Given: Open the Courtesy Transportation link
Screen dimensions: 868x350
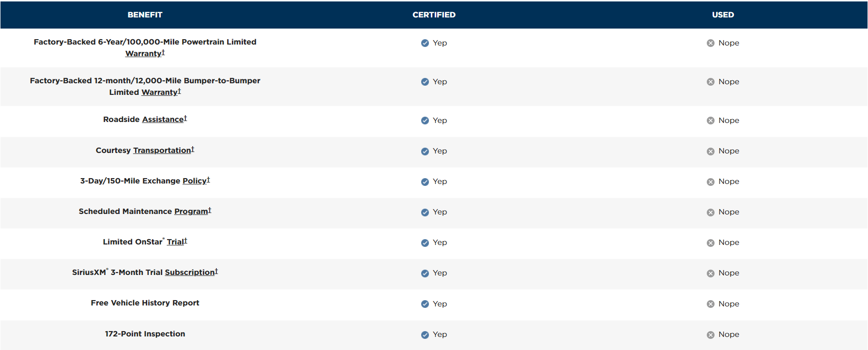Looking at the screenshot, I should 162,151.
